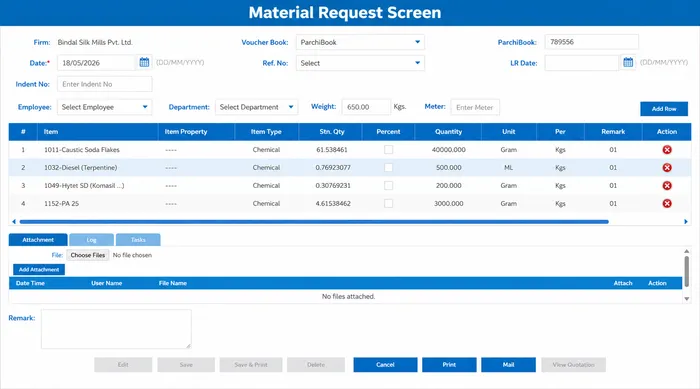Tick Percent checkbox for Caustic Soda Flakes
The image size is (700, 389).
tap(388, 150)
